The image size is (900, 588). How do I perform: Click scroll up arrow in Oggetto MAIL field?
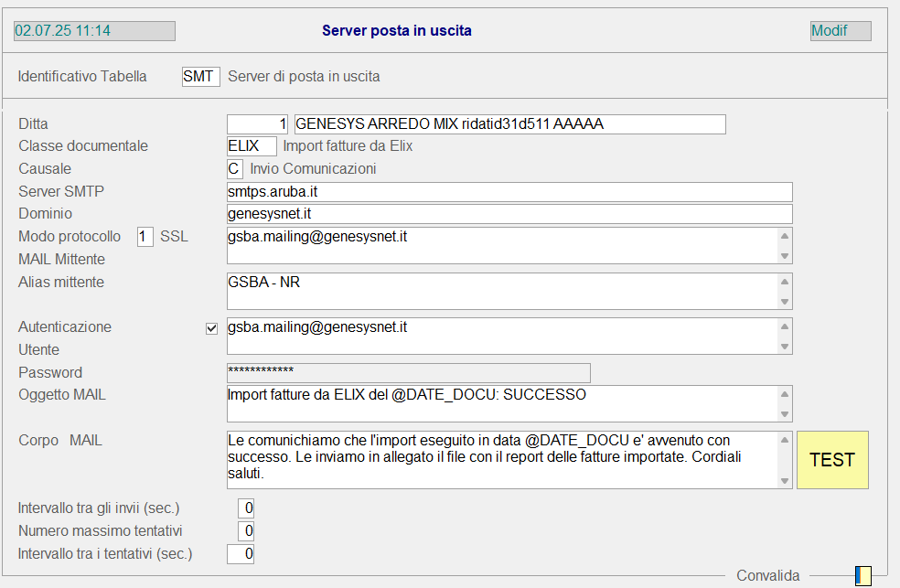(784, 393)
